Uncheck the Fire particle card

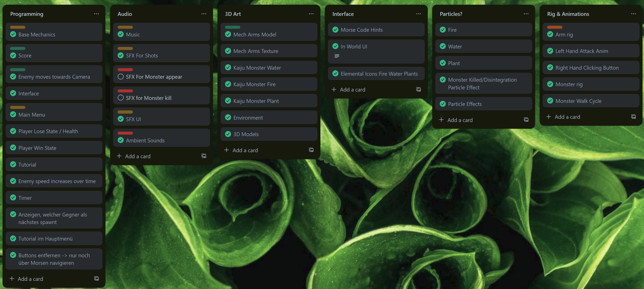(443, 30)
